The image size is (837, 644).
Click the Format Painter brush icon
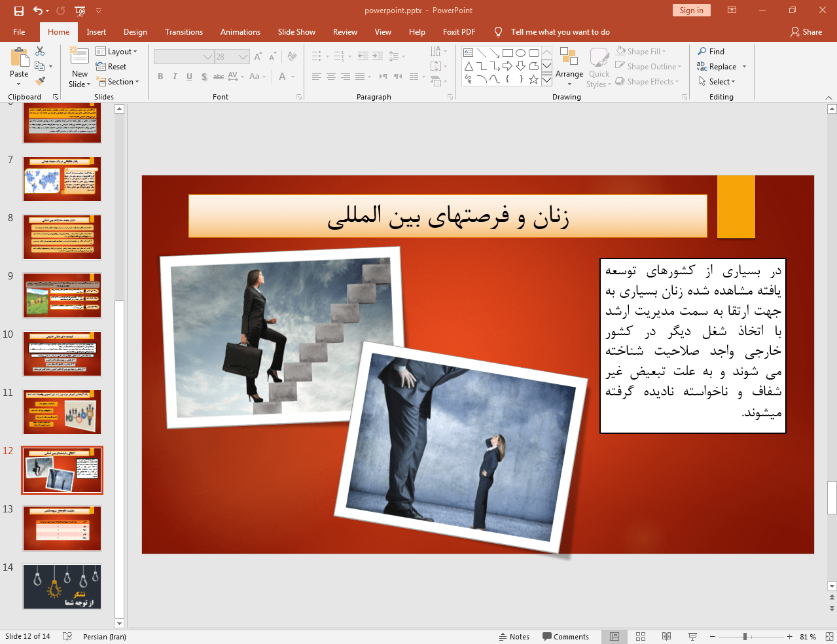click(40, 81)
